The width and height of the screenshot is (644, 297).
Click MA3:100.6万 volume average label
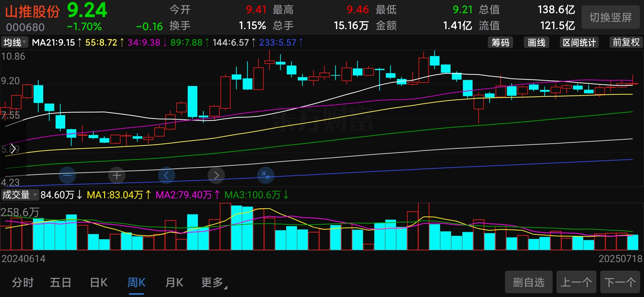pos(252,195)
